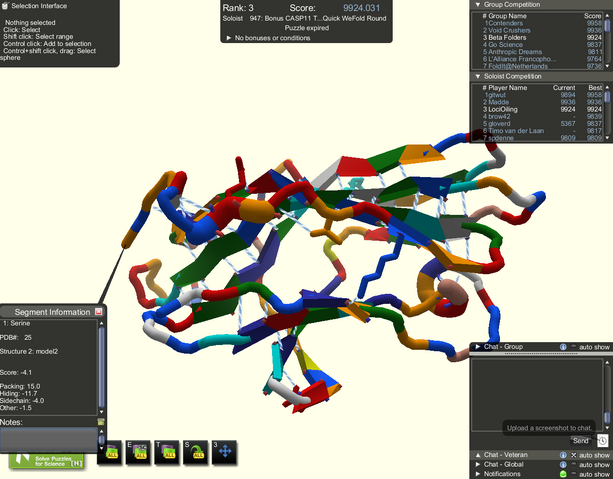The height and width of the screenshot is (479, 613).
Task: Send the chat message
Action: (581, 441)
